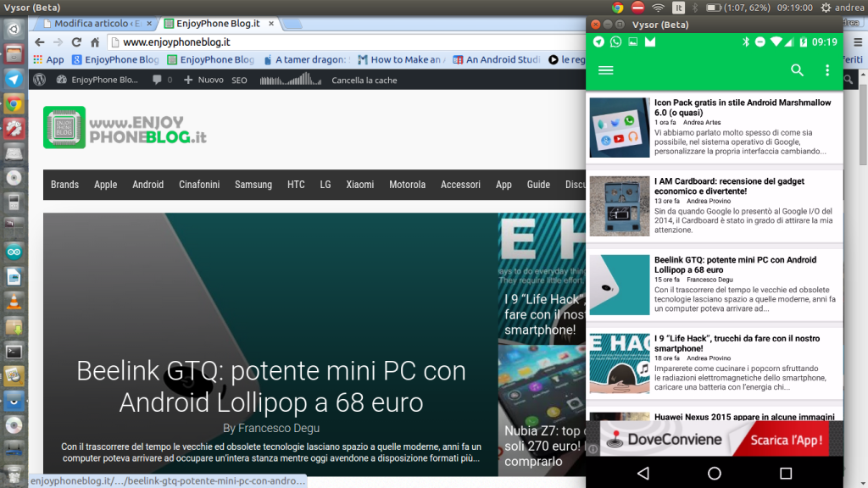Click the address bar in Chrome
The image size is (868, 488).
pyautogui.click(x=346, y=42)
